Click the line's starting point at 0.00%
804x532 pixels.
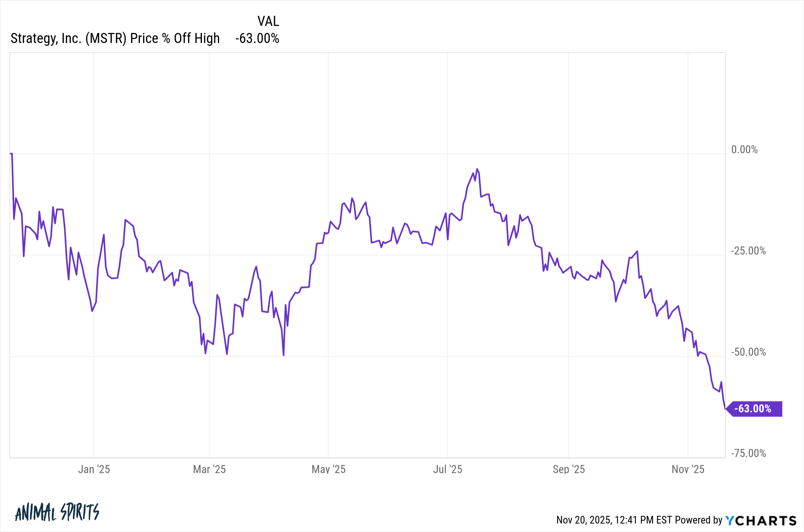tap(11, 153)
